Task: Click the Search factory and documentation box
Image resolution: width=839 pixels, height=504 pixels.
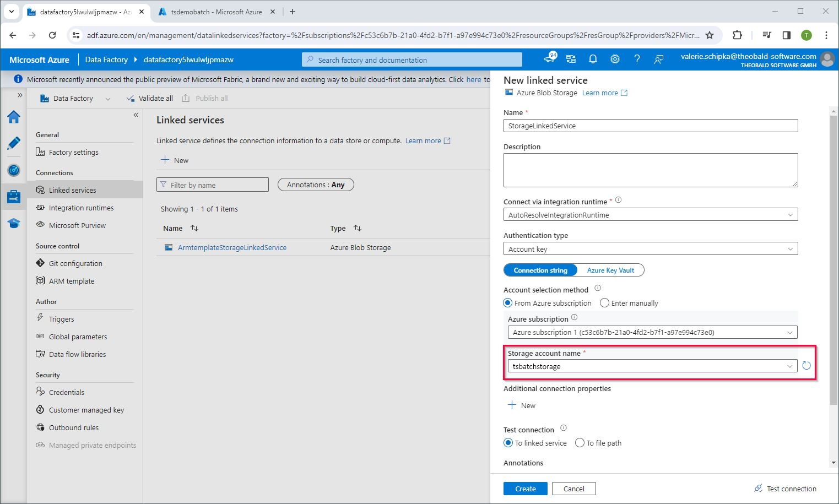Action: (x=412, y=59)
